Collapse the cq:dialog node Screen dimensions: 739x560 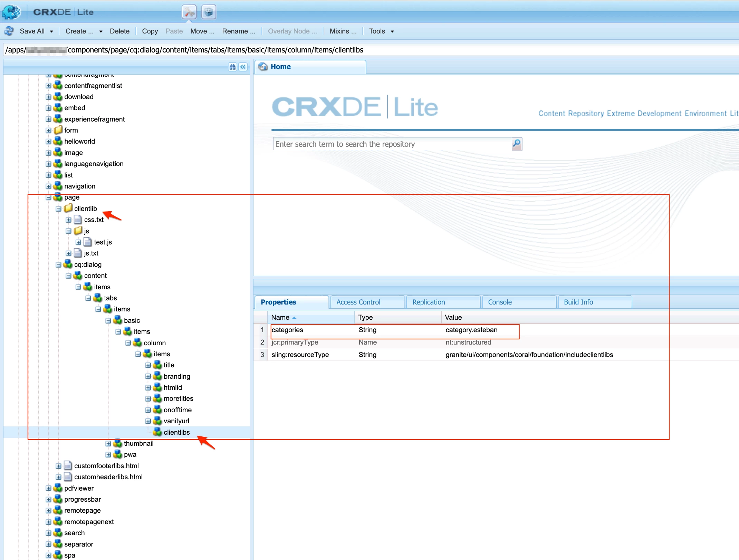(58, 265)
